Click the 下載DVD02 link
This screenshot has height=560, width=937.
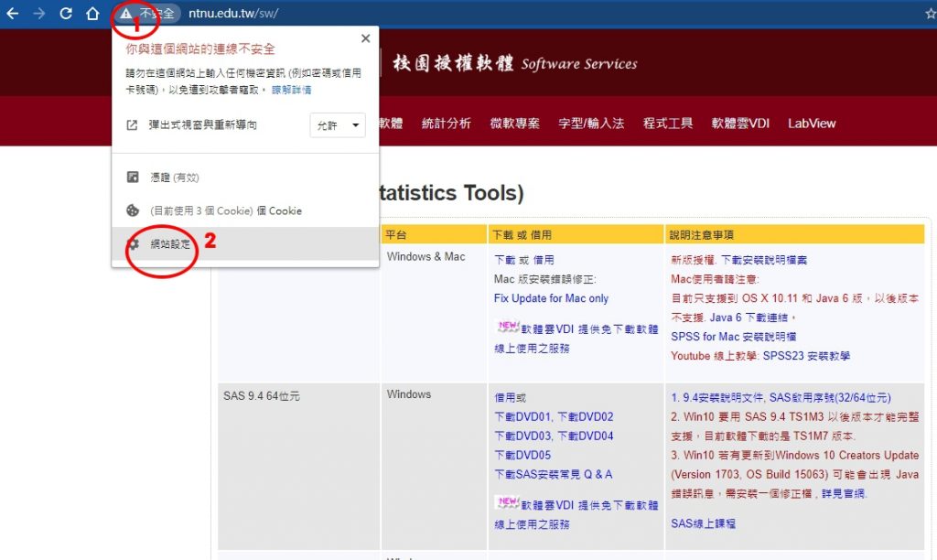586,416
